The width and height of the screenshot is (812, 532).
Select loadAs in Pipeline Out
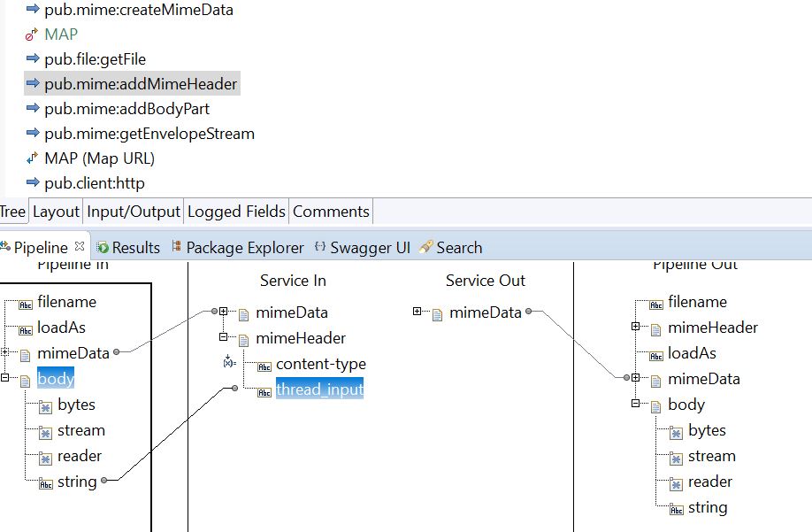point(692,353)
